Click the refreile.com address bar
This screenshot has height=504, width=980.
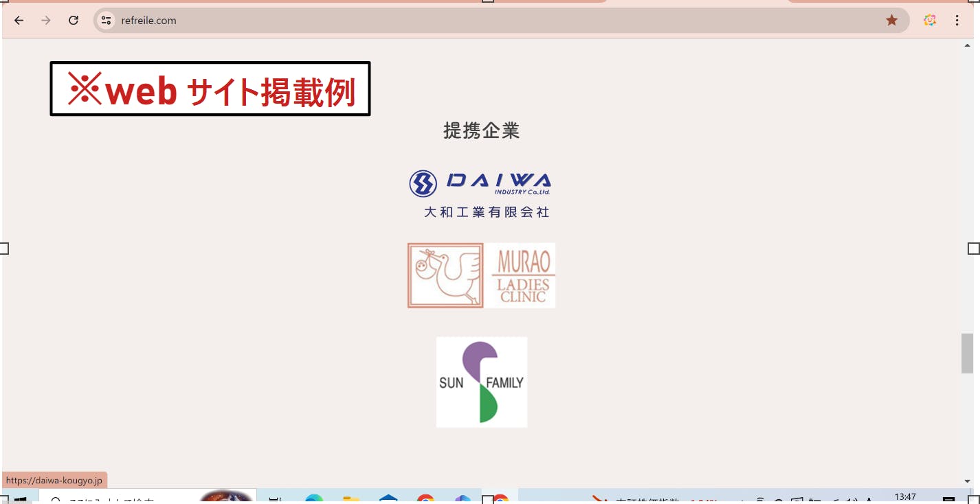[x=481, y=21]
